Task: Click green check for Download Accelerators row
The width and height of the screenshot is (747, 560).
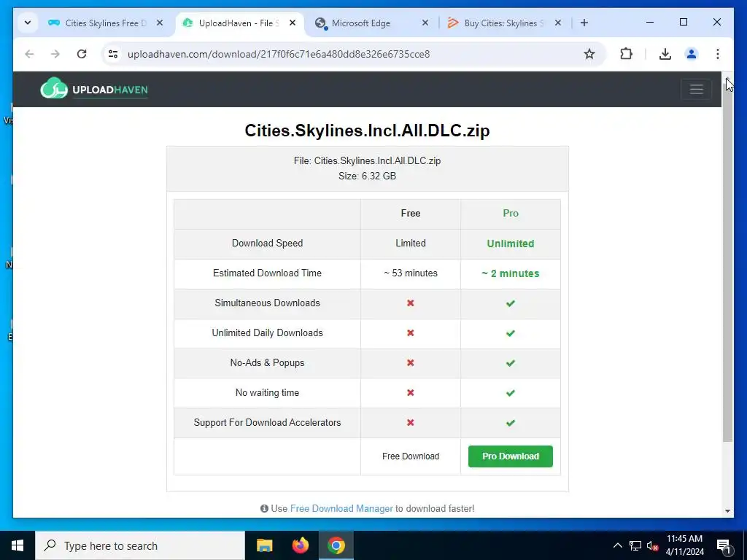Action: (x=510, y=423)
